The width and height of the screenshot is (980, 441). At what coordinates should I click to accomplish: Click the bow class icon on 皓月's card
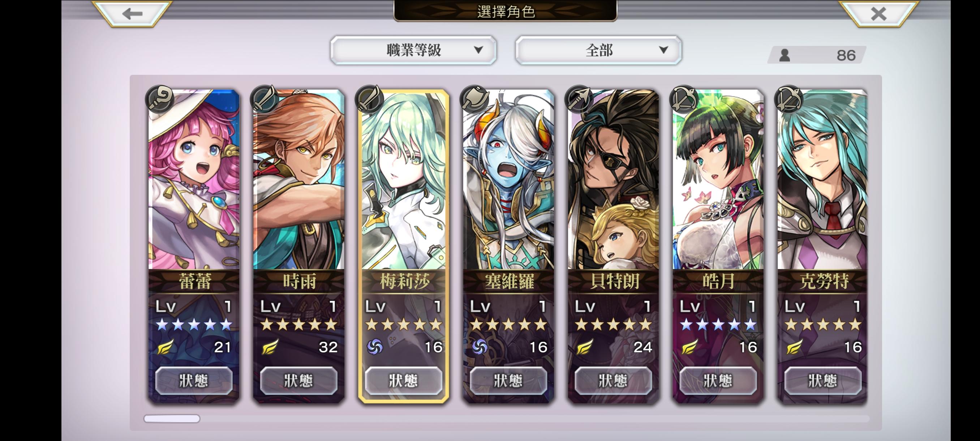[x=684, y=99]
